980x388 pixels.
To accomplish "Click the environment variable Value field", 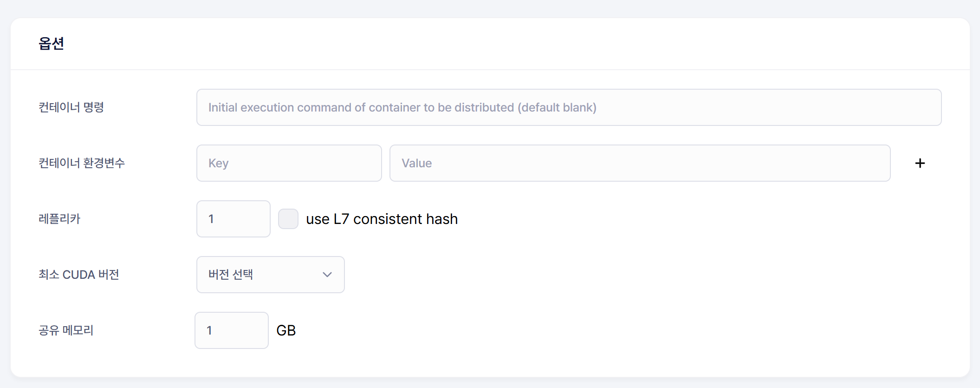I will [640, 163].
